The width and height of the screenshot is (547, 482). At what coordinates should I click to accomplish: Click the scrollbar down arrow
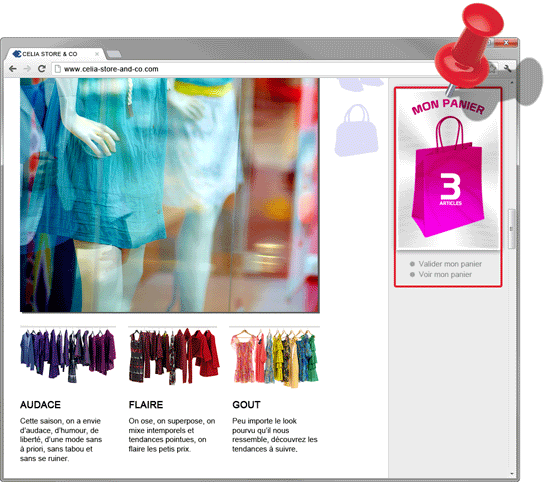click(512, 473)
